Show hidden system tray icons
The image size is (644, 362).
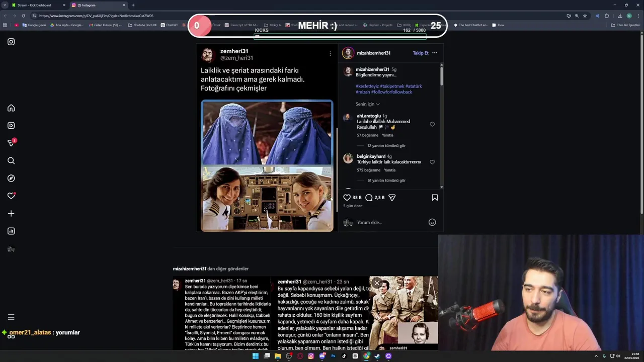pos(596,356)
